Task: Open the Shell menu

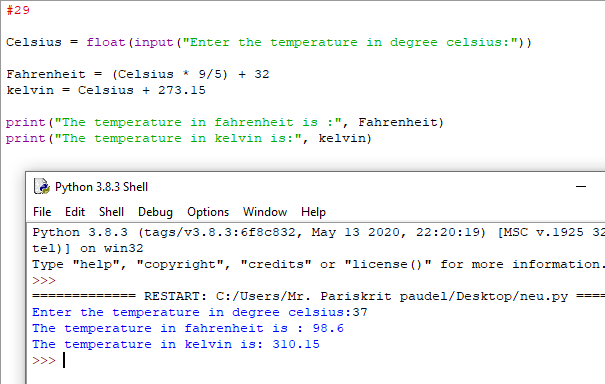Action: (111, 212)
